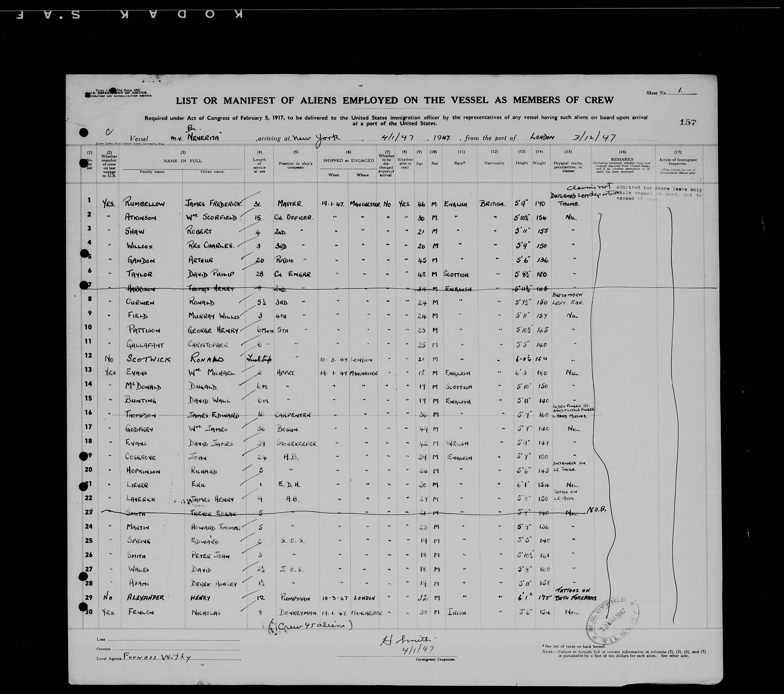Viewport: 784px width, 694px height.
Task: Click page number 157
Action: pos(688,122)
